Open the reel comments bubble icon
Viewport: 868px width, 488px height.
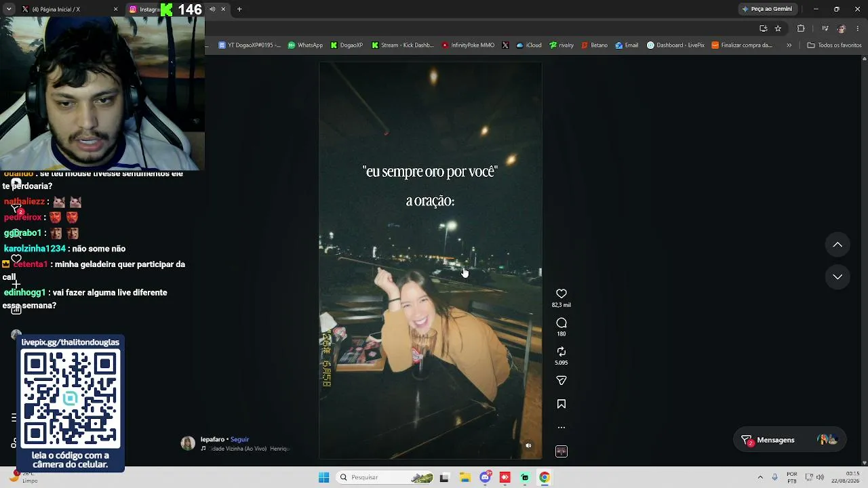click(x=561, y=323)
